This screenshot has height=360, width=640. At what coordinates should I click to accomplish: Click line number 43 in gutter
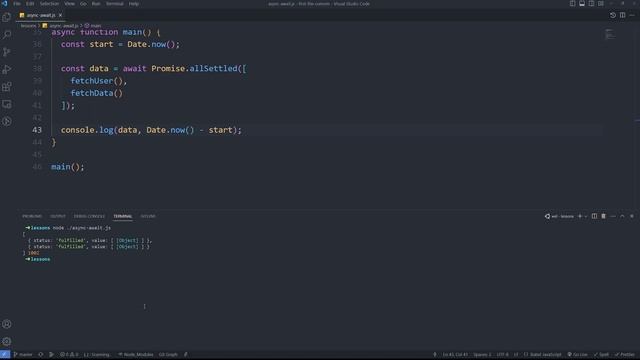(37, 130)
